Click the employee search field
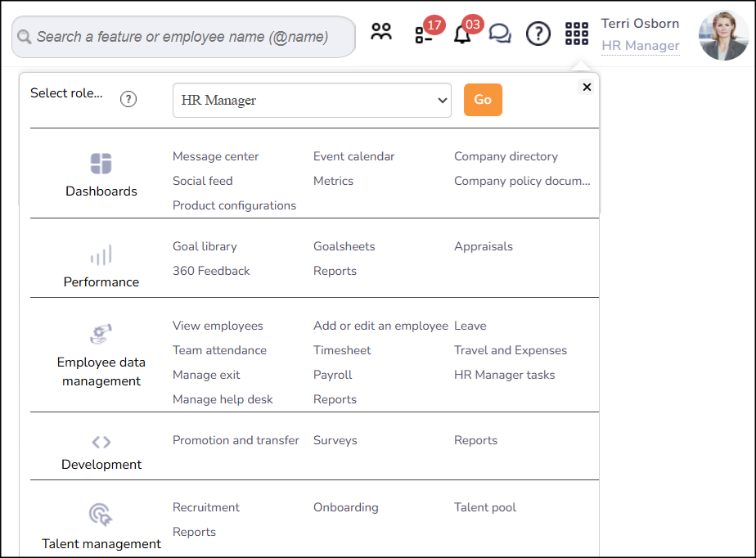 pos(183,36)
